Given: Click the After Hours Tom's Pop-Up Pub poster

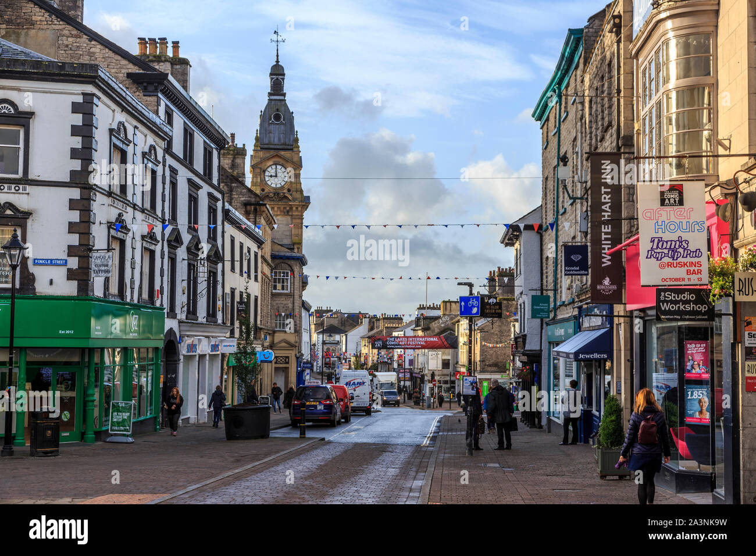Looking at the screenshot, I should pos(673,234).
